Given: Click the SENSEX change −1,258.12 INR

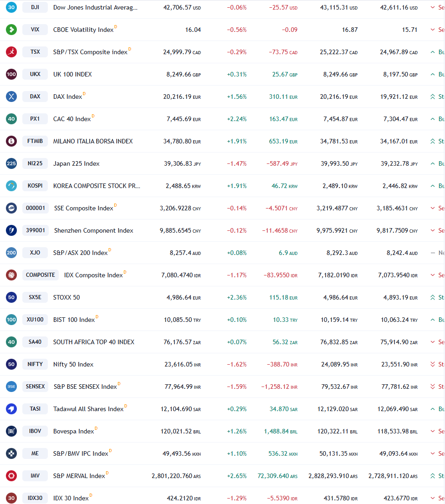Looking at the screenshot, I should pos(279,387).
